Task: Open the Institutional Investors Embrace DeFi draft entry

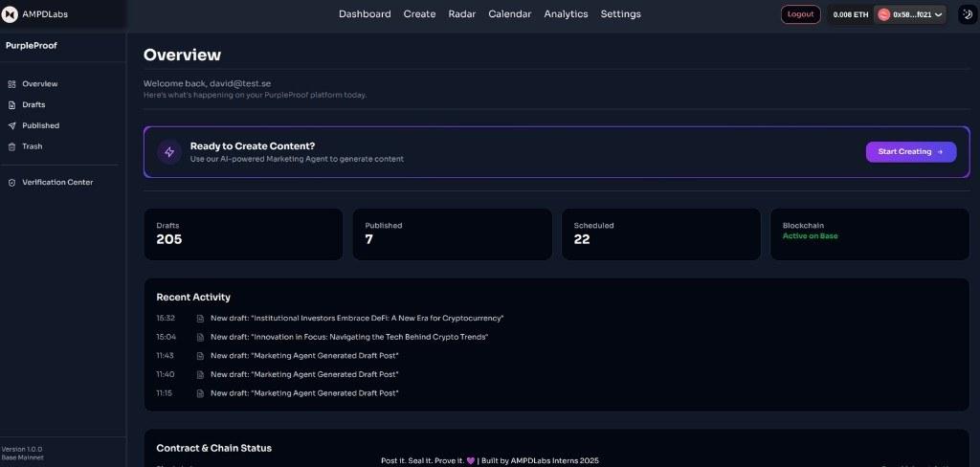Action: coord(357,319)
